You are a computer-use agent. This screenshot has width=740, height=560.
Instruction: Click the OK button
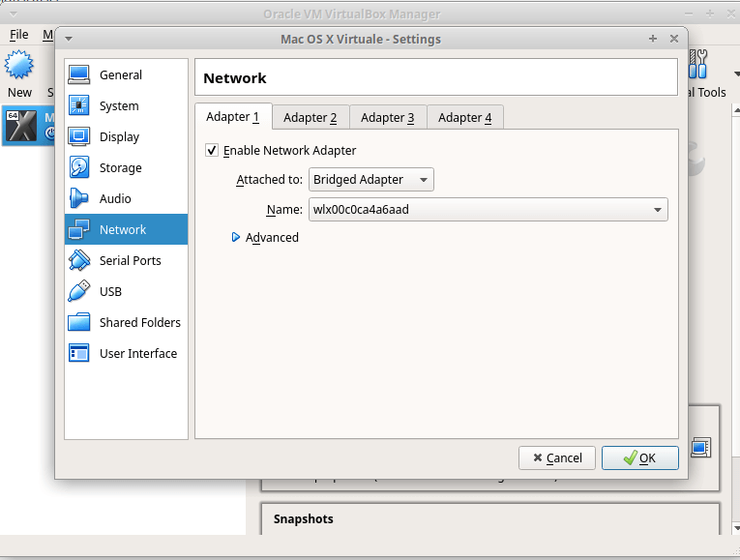pyautogui.click(x=640, y=458)
